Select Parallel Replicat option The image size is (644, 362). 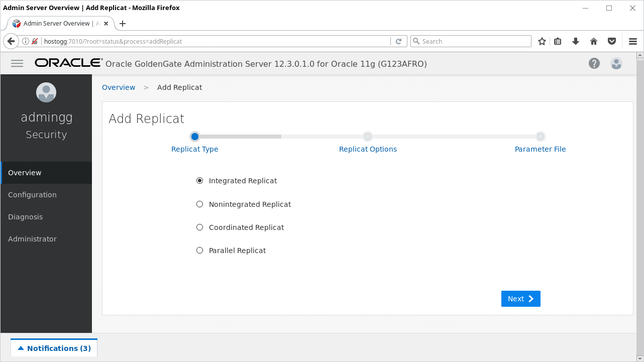point(199,251)
